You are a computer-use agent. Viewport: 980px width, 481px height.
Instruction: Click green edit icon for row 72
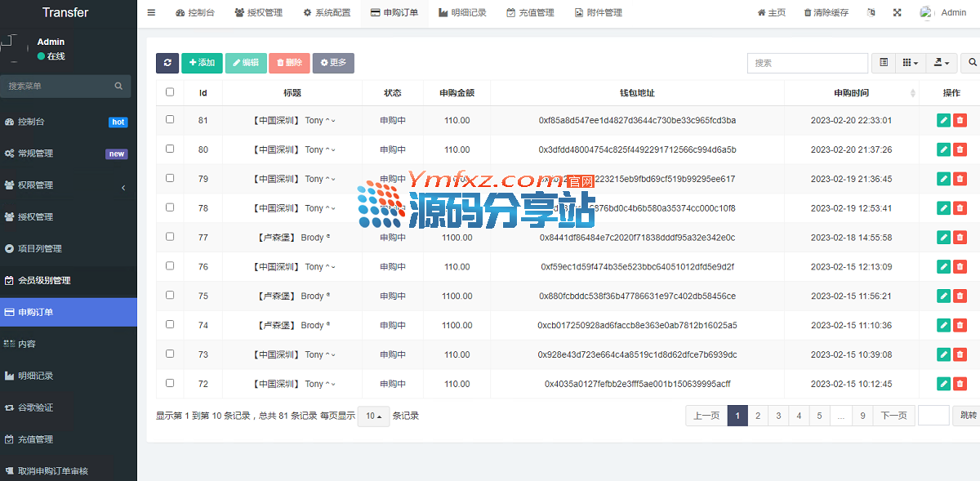944,384
